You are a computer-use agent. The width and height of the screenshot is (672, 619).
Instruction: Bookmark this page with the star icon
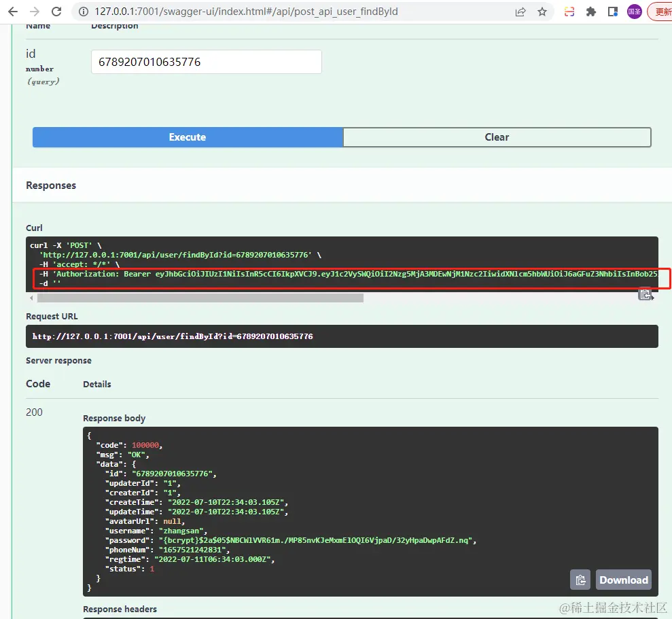(x=542, y=12)
